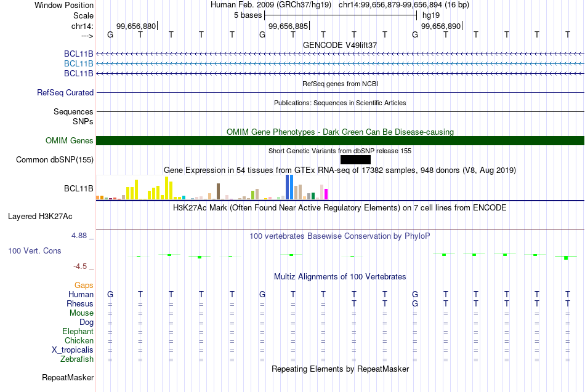Click the Publications: Sequences in Scientific Articles title
585x392 pixels.
[x=340, y=103]
